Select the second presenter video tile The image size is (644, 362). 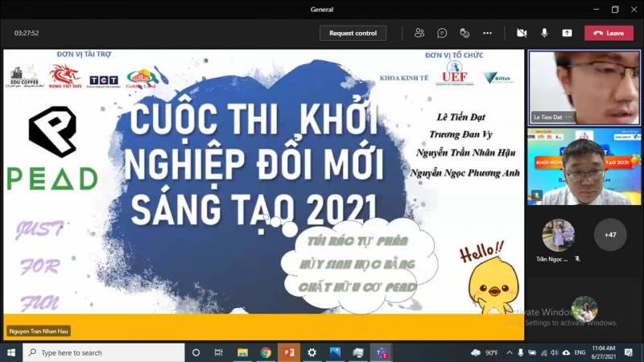pos(584,166)
